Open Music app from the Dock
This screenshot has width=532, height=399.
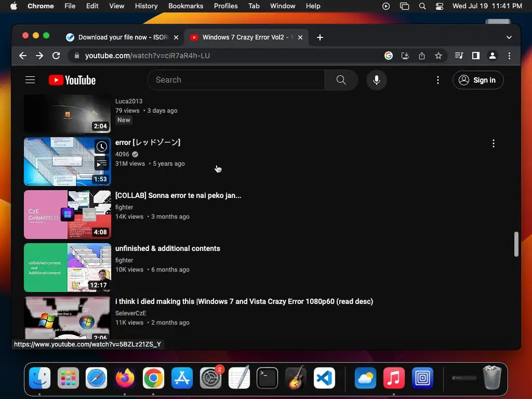[394, 378]
